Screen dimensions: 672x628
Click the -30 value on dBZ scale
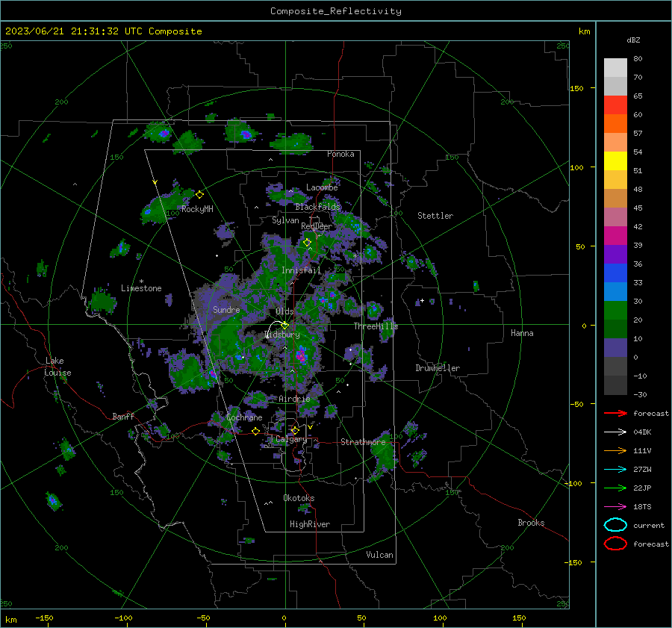[640, 394]
